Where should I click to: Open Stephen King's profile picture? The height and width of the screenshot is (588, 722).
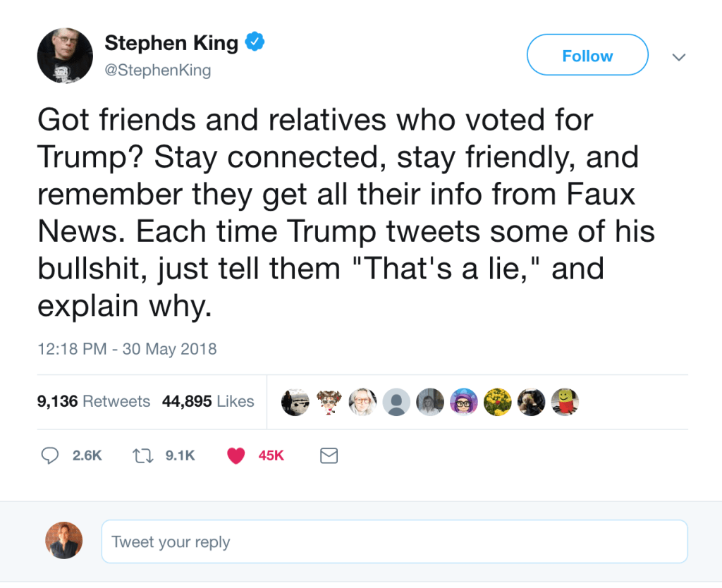point(65,56)
